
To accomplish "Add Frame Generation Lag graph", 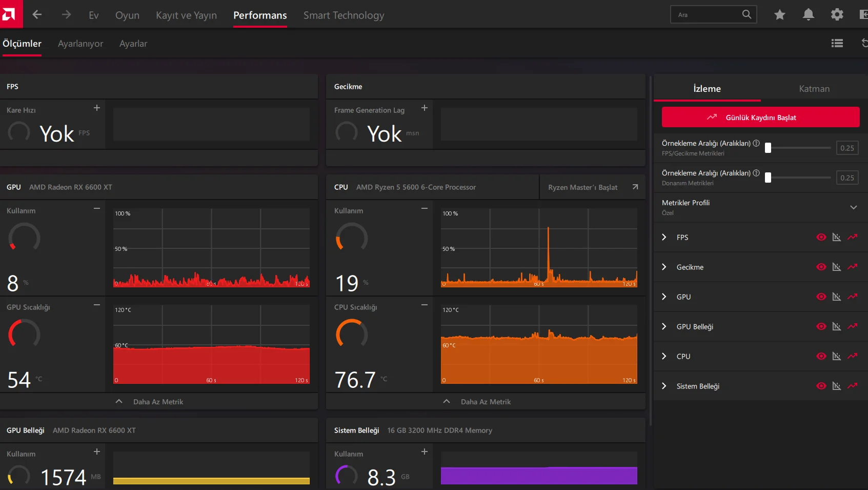I will pos(425,108).
